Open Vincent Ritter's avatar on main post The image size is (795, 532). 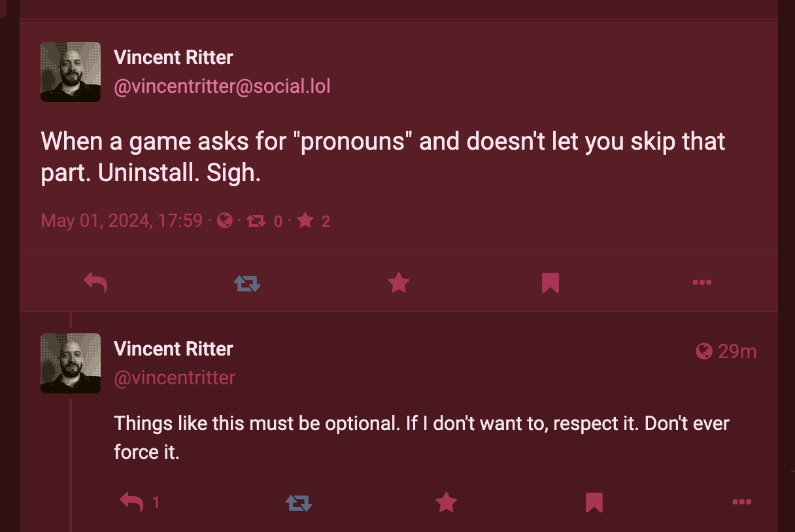click(71, 72)
